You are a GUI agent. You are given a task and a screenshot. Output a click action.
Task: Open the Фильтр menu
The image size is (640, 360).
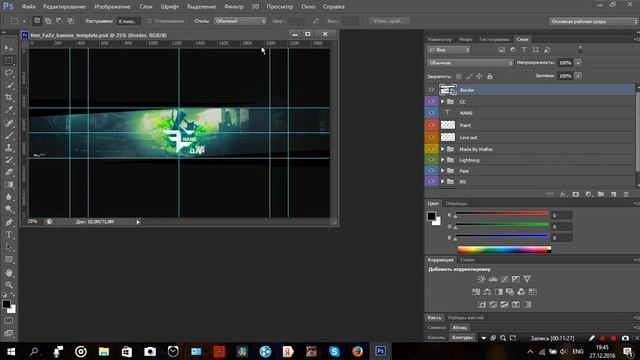click(x=233, y=7)
